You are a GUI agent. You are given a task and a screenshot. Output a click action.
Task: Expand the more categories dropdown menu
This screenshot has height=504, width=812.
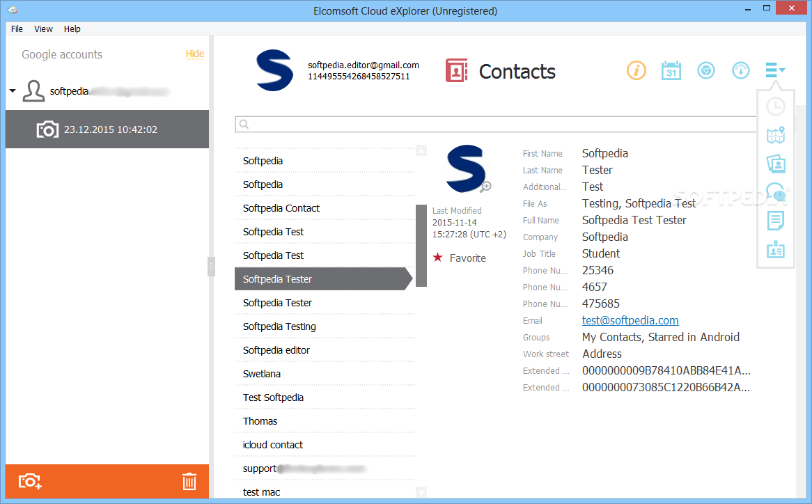pos(775,70)
